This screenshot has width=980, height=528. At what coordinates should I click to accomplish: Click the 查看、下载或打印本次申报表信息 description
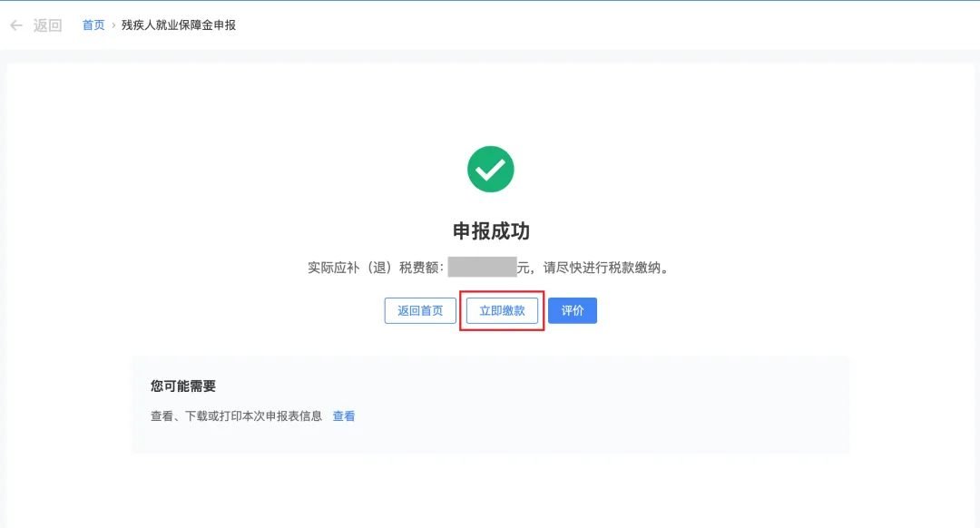pyautogui.click(x=236, y=416)
